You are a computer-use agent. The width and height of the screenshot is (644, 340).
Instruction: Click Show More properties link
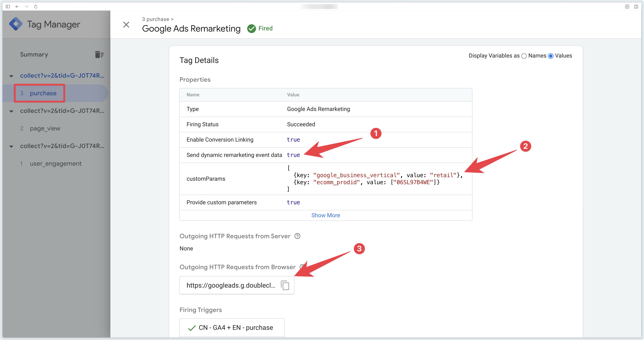[326, 215]
